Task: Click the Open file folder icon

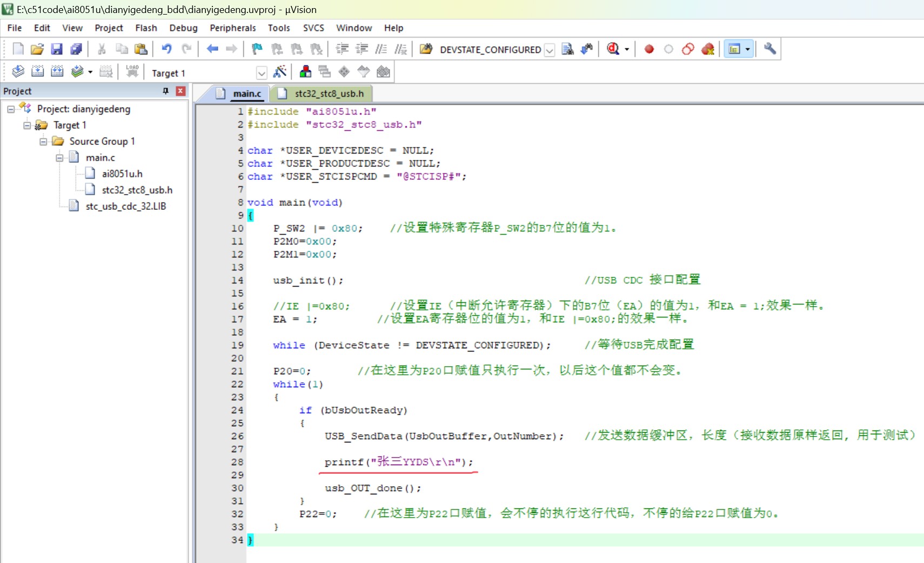Action: click(x=37, y=49)
